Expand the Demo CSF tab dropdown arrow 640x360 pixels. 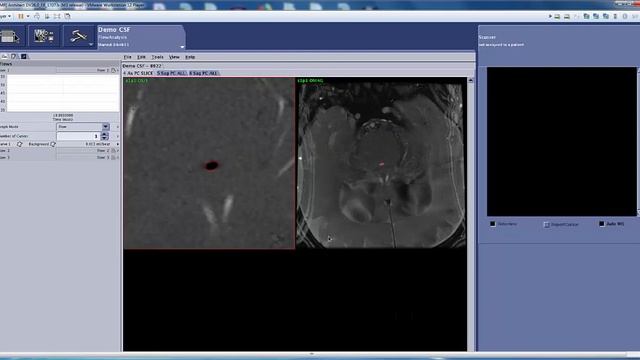pyautogui.click(x=182, y=47)
